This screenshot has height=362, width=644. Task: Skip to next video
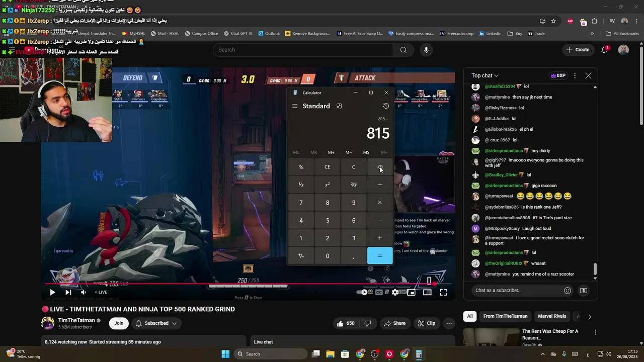coord(68,292)
